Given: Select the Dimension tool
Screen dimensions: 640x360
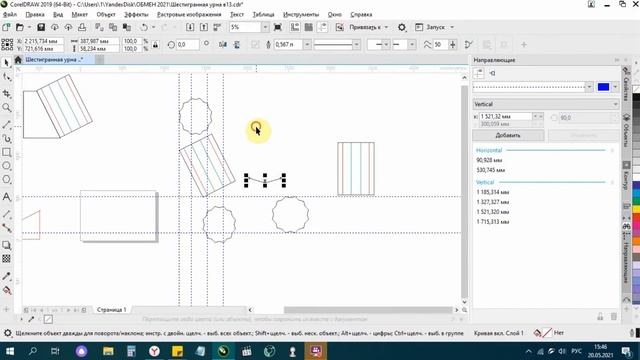Looking at the screenshot, I should tap(7, 214).
